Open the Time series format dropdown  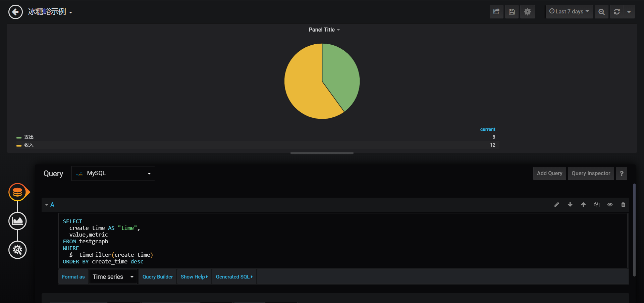pos(113,276)
